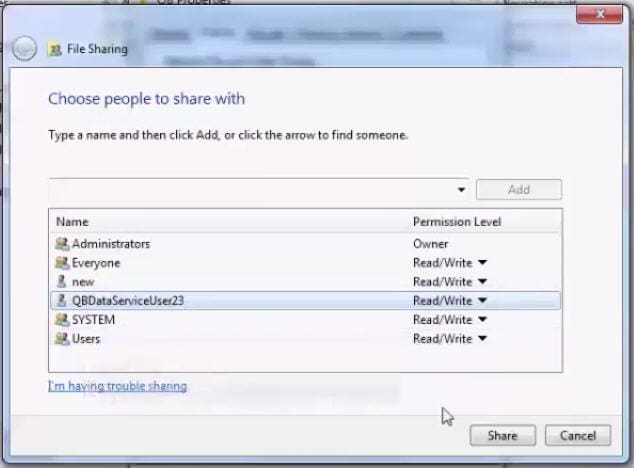
Task: Click the Owner permission text
Action: click(x=431, y=244)
